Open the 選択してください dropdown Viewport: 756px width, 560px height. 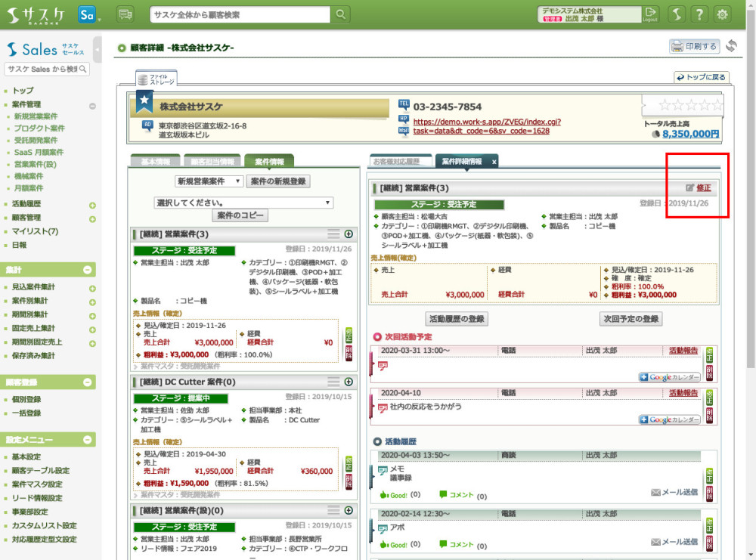pyautogui.click(x=243, y=203)
